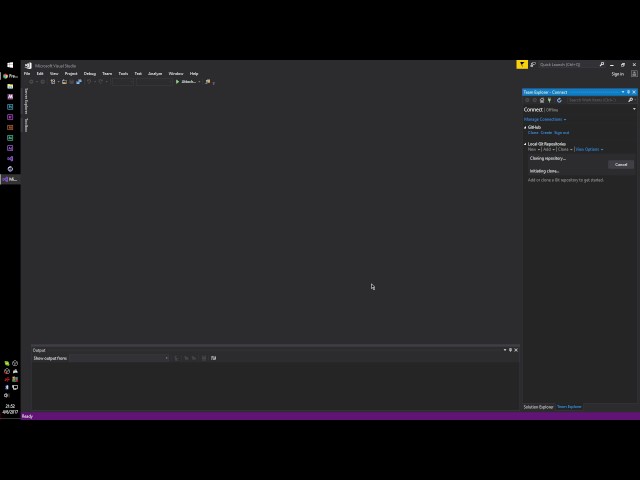This screenshot has height=480, width=640.
Task: Open the Connect page dropdown arrow
Action: (634, 109)
